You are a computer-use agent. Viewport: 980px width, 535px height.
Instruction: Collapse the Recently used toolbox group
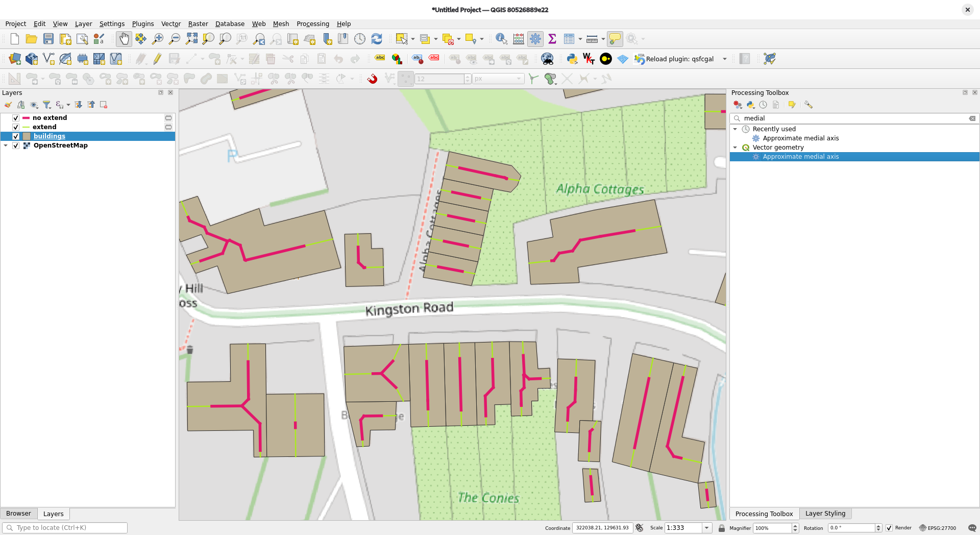(735, 129)
